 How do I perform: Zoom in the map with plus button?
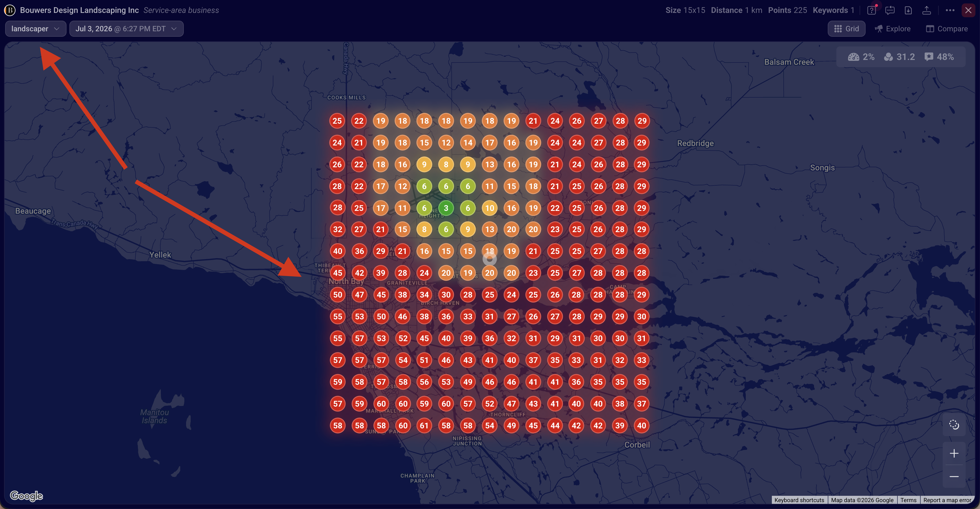[954, 453]
